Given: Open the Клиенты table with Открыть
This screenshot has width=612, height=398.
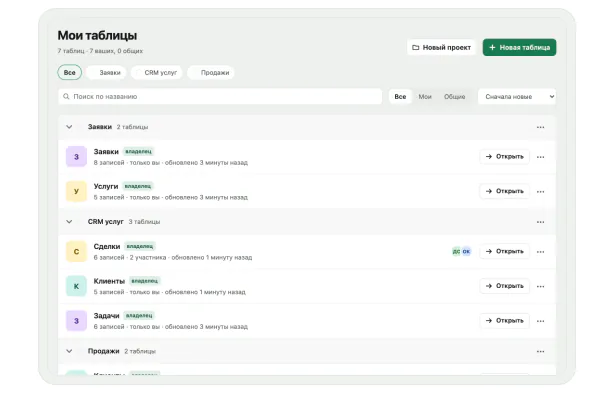Looking at the screenshot, I should click(x=504, y=286).
